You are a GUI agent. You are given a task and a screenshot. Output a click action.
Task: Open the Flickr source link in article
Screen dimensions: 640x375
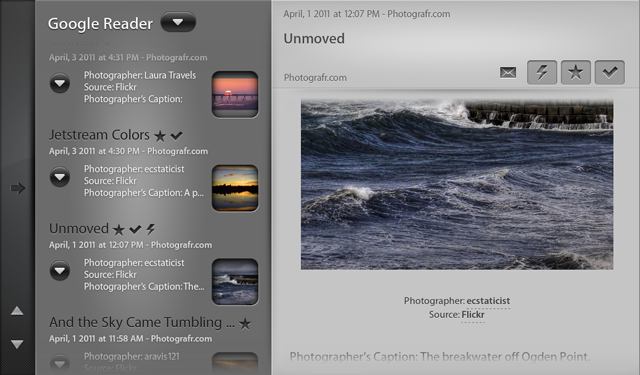473,315
